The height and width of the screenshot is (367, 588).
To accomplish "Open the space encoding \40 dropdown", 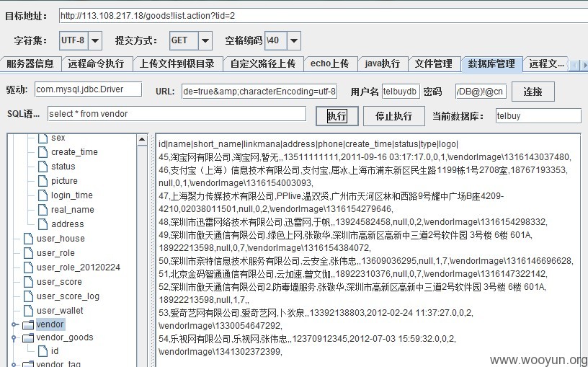I will tap(294, 40).
